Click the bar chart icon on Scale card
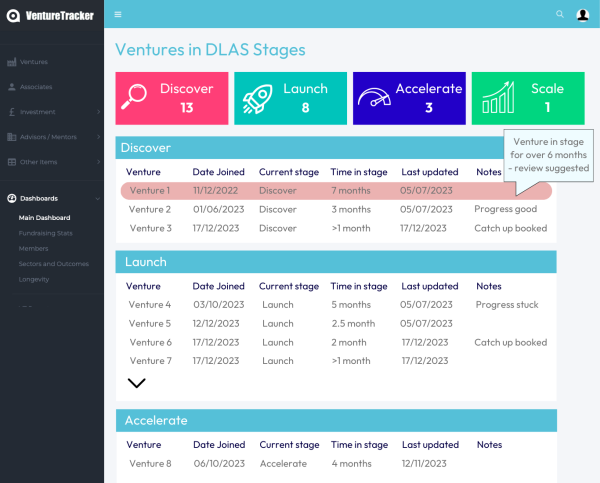Viewport: 600px width, 483px height. [x=498, y=98]
